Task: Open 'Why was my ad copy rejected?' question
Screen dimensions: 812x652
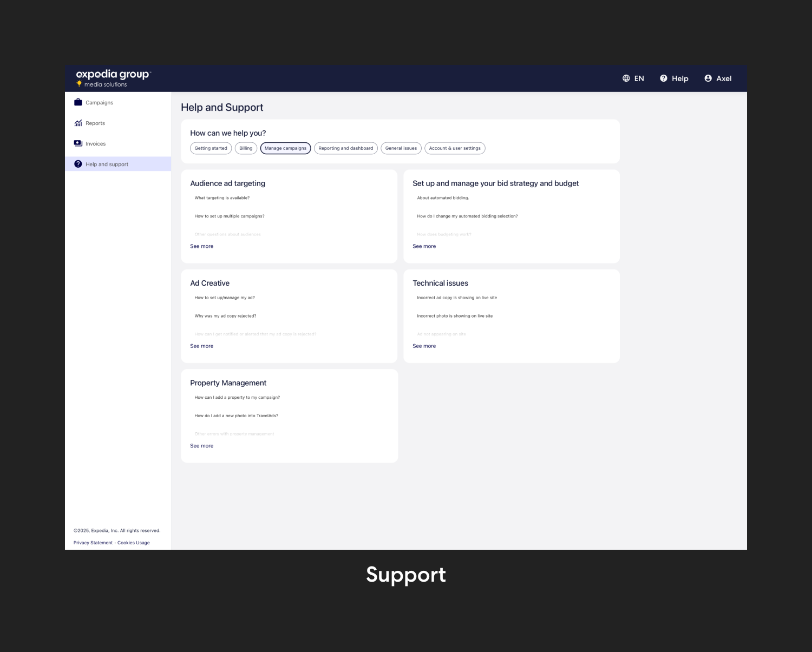Action: [225, 315]
